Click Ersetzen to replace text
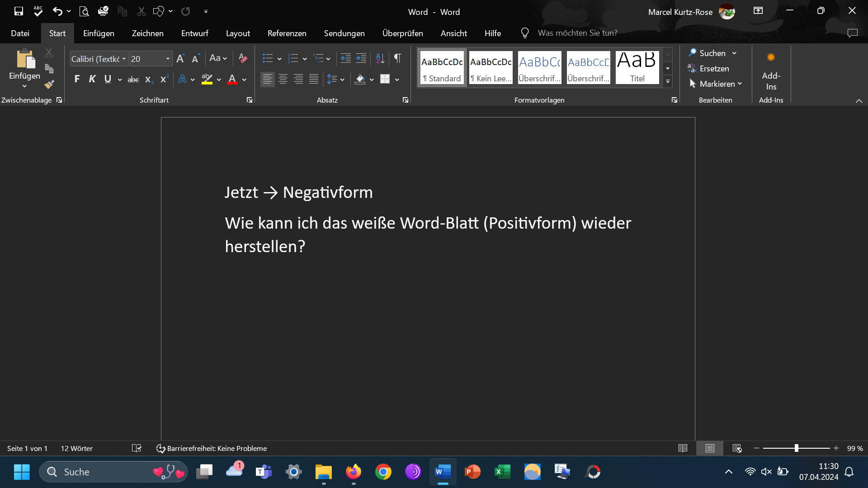This screenshot has width=868, height=488. pyautogui.click(x=708, y=69)
